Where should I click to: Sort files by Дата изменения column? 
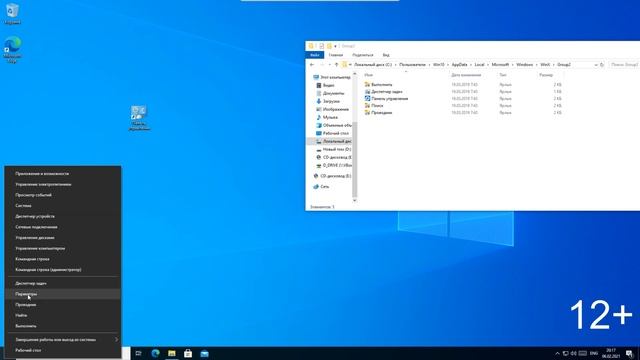[x=466, y=75]
